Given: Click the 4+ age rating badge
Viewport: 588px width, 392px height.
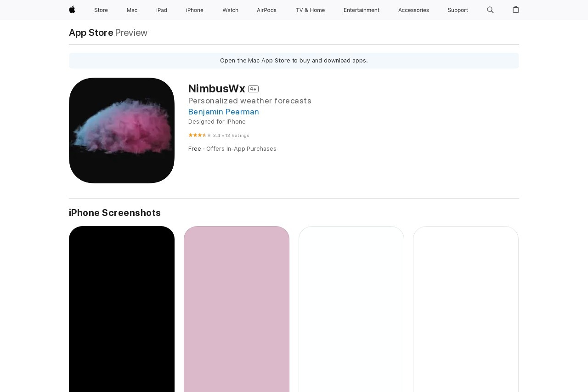Looking at the screenshot, I should coord(253,89).
